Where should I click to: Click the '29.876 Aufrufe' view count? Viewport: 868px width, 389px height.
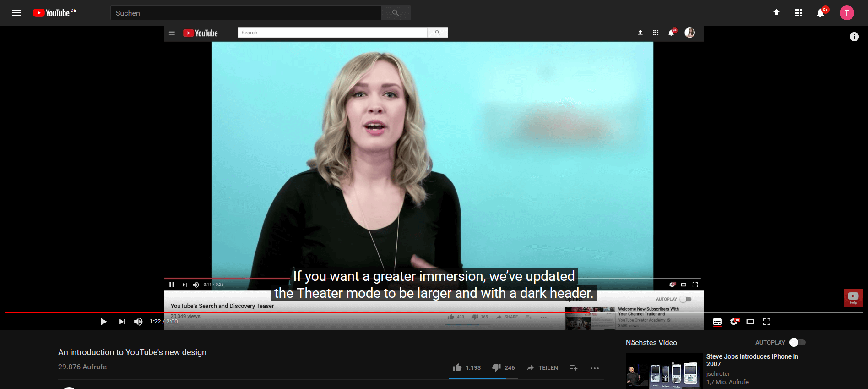pos(82,367)
